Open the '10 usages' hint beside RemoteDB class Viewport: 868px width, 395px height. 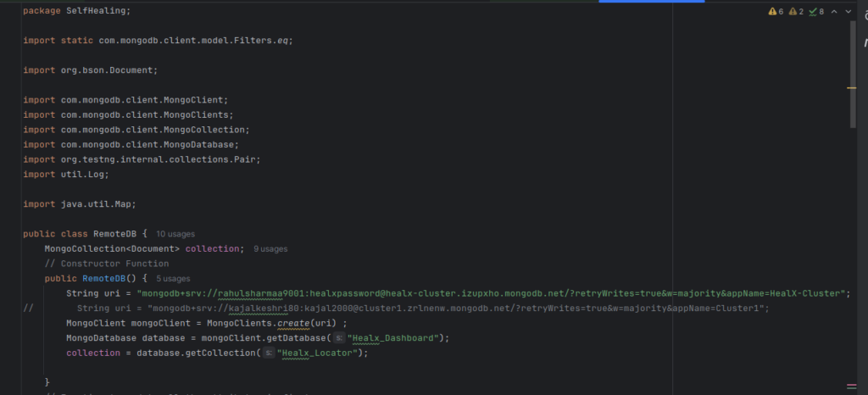coord(175,234)
